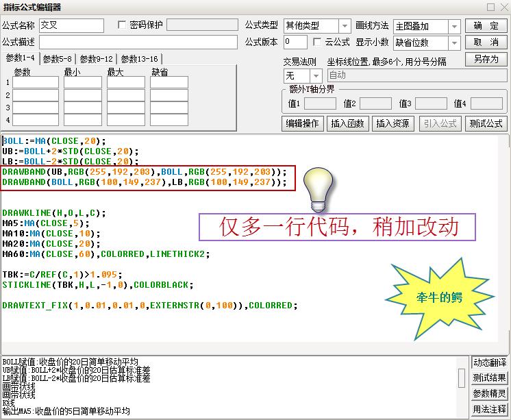Run 测试公式 to test the formula
511x420 pixels.
[486, 123]
